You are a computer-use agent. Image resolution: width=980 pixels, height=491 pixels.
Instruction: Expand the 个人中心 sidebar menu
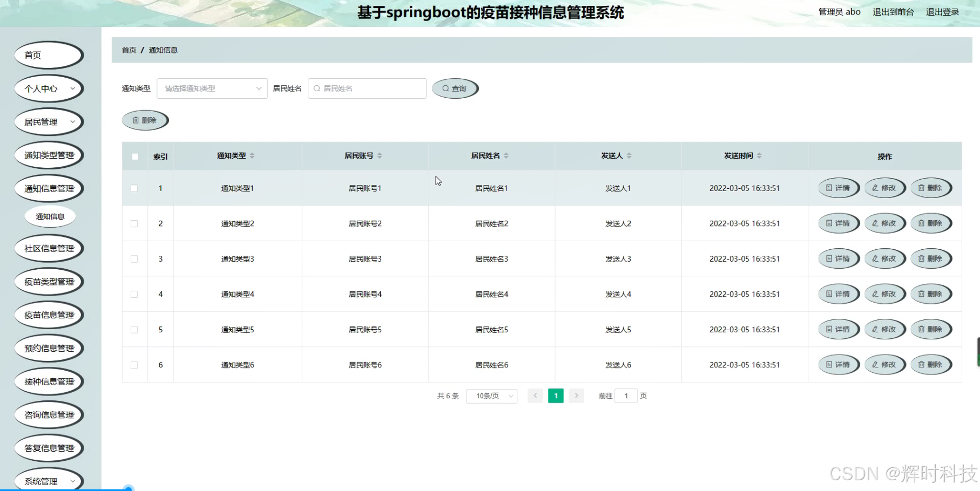[49, 88]
